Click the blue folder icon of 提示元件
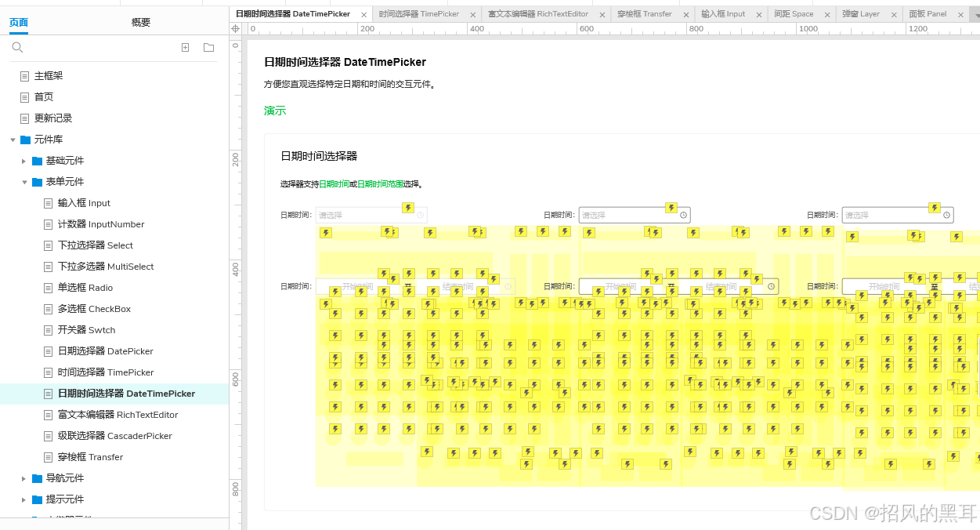 pos(37,499)
